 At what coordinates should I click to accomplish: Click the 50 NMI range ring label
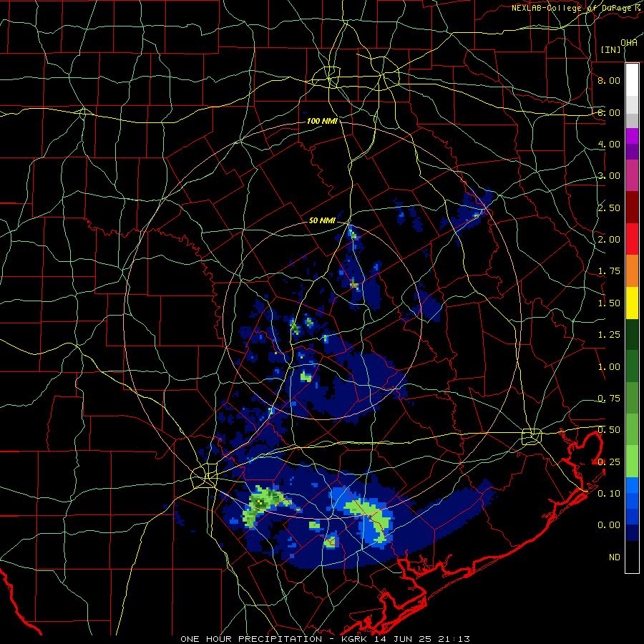[x=323, y=220]
